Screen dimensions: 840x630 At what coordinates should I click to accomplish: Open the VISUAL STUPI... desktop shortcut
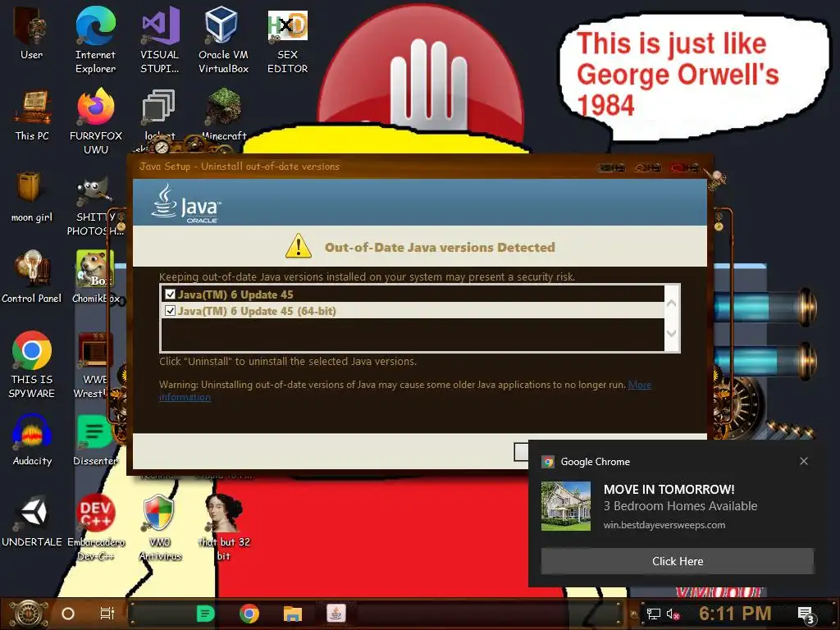(x=160, y=39)
